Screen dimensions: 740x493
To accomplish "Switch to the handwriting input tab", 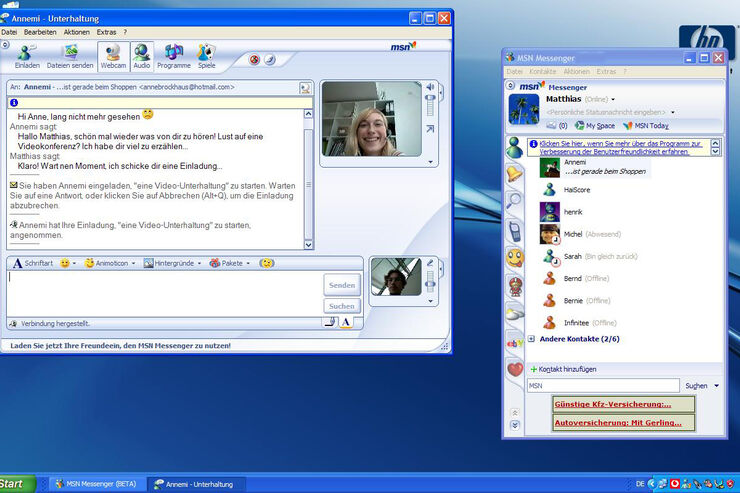I will coord(330,322).
